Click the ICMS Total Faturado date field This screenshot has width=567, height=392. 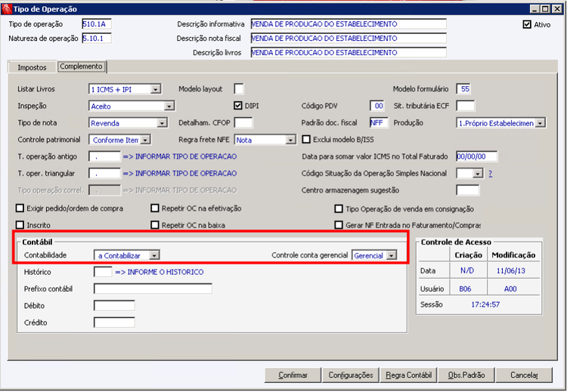click(476, 156)
